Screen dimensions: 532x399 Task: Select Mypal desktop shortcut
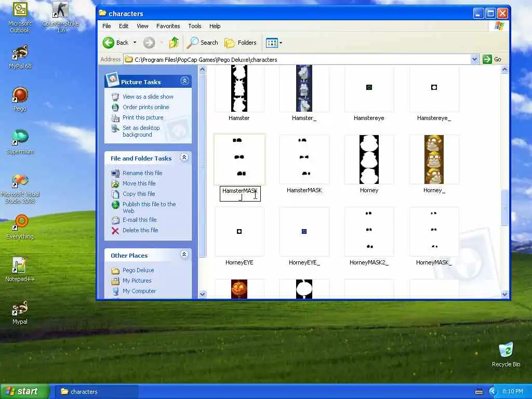(x=20, y=312)
